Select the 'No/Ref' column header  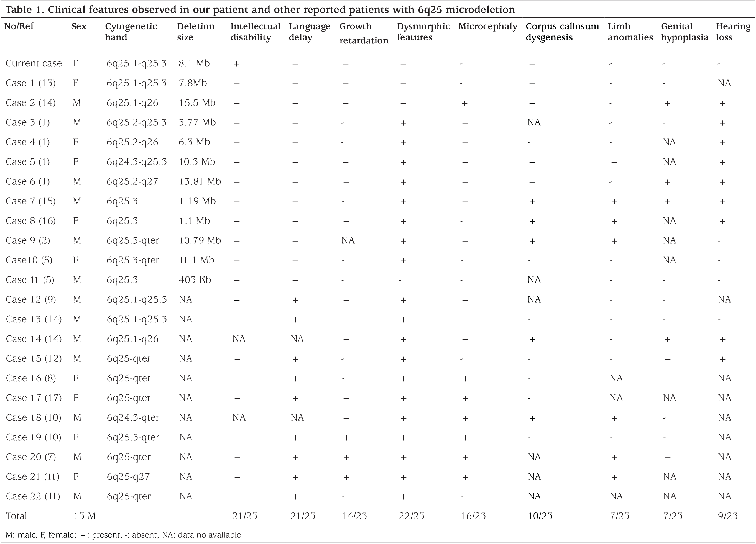[19, 26]
